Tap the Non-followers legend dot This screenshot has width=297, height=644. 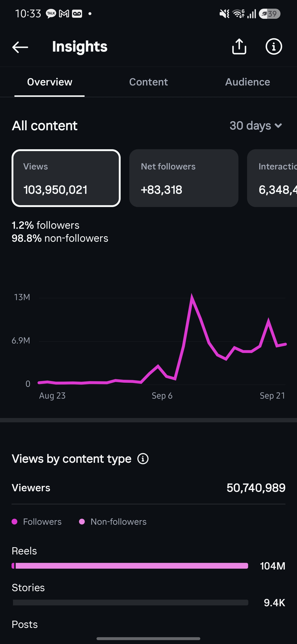click(x=82, y=522)
